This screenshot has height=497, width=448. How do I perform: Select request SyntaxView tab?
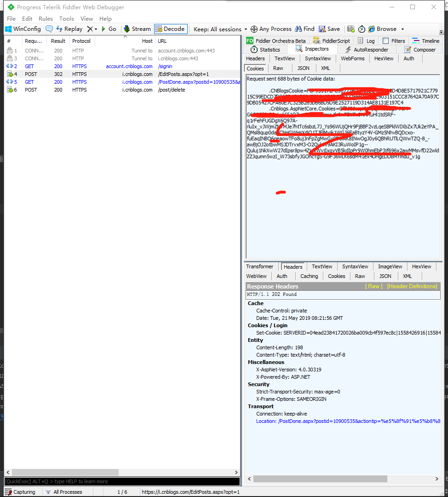point(318,58)
